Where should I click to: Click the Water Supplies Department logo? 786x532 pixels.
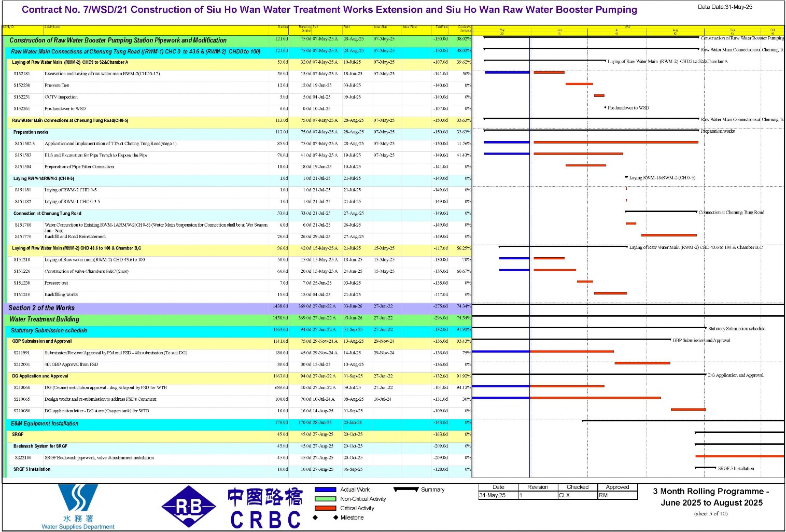78,507
